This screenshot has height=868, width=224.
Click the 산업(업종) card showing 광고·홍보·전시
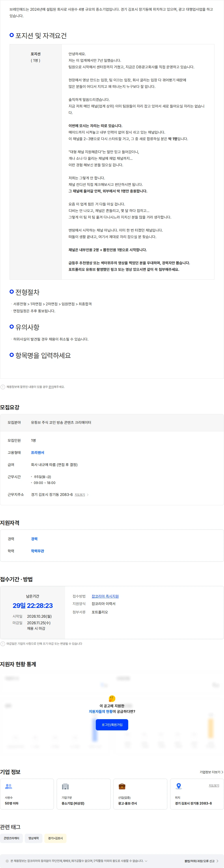point(140,794)
